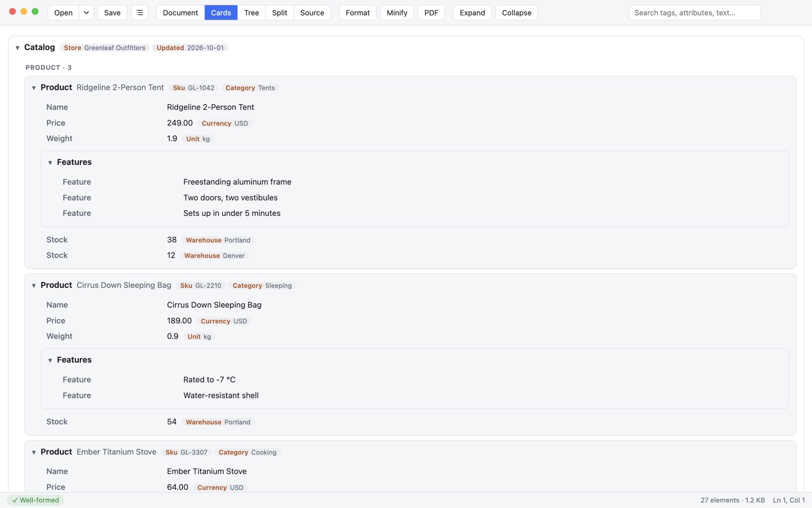Click the Collapse toolbar button
This screenshot has height=508, width=812.
point(516,13)
